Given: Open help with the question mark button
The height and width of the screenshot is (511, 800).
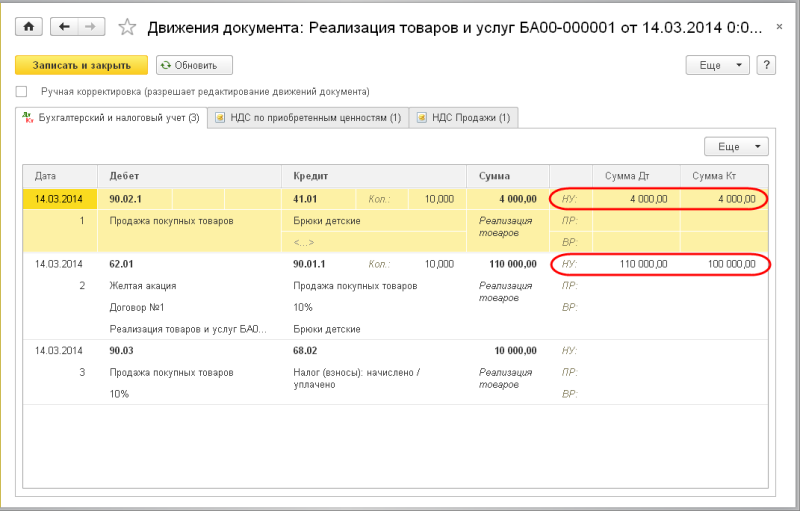Looking at the screenshot, I should click(767, 65).
